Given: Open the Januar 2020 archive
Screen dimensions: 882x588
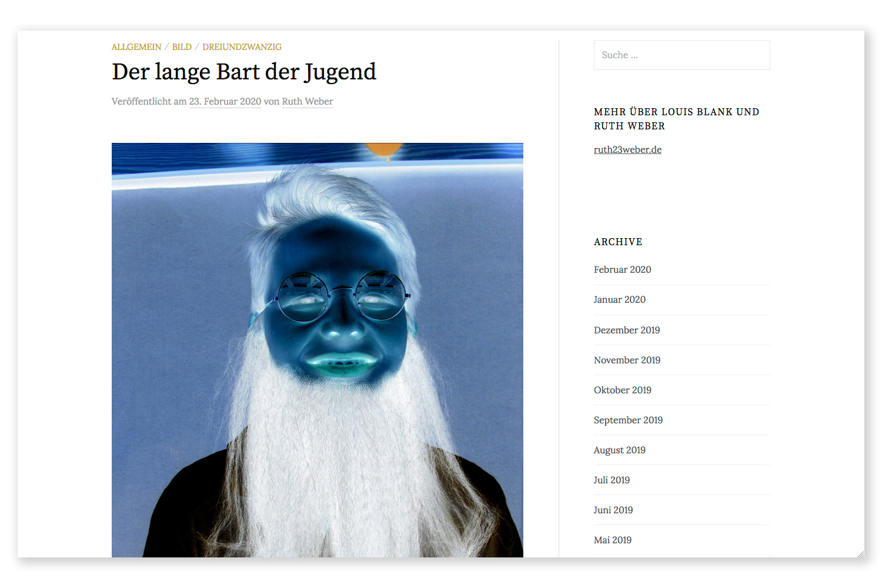Looking at the screenshot, I should 620,299.
